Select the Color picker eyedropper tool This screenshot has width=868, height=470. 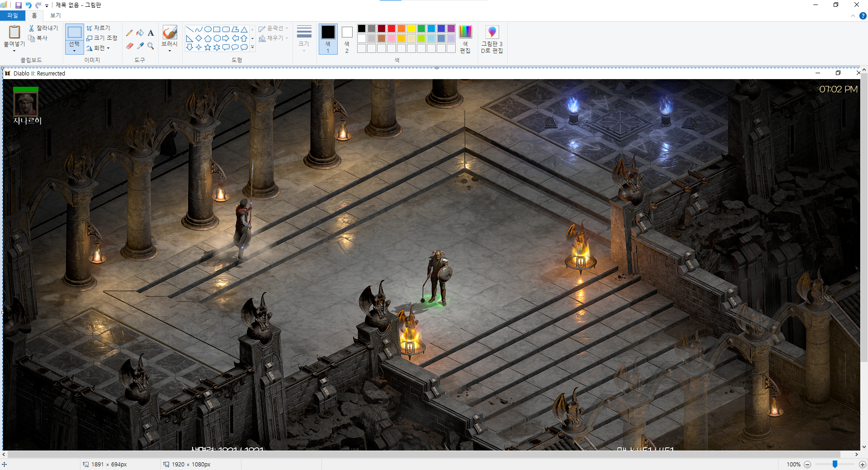[x=140, y=46]
